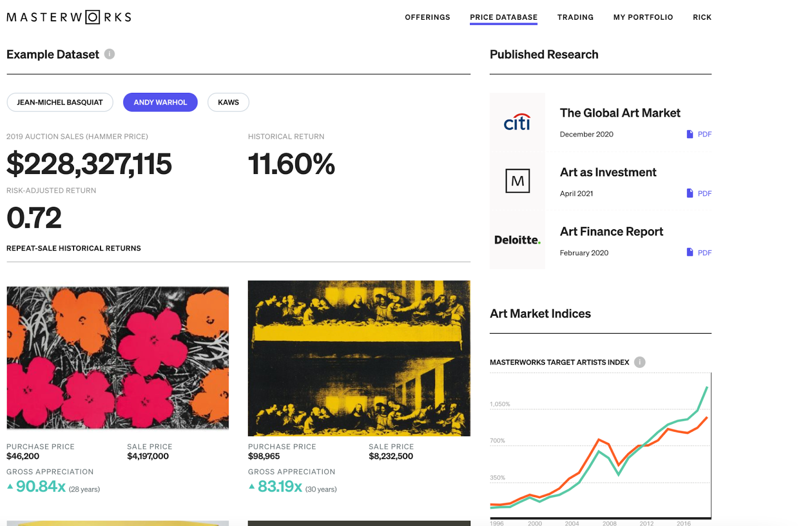Switch dataset to KAWS
Screen dimensions: 812x526
(228, 102)
